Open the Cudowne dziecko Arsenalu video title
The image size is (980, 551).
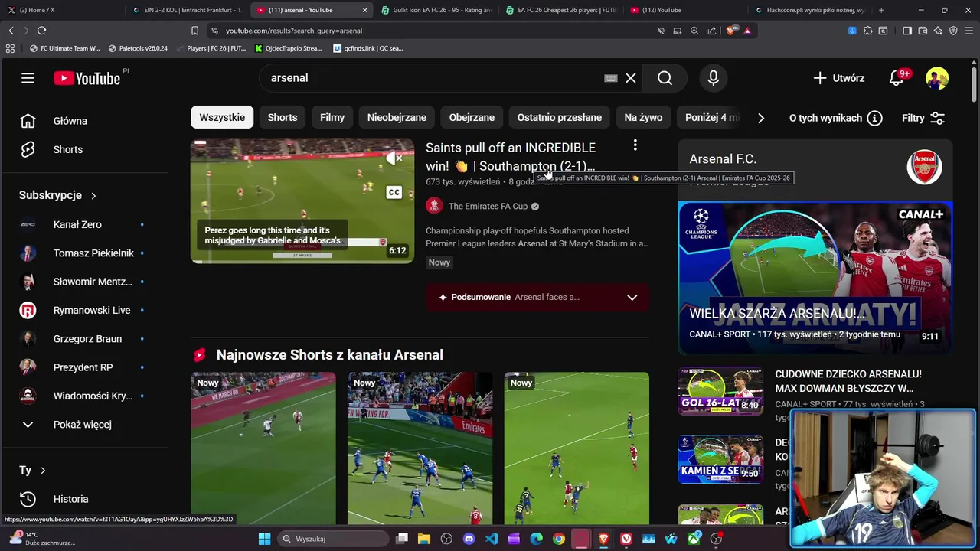click(848, 381)
